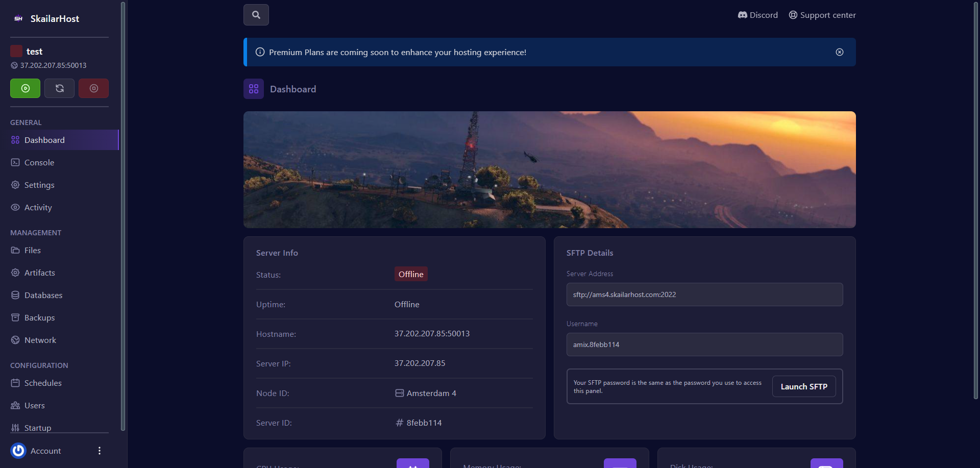
Task: Click the Account power icon at bottom
Action: tap(18, 451)
